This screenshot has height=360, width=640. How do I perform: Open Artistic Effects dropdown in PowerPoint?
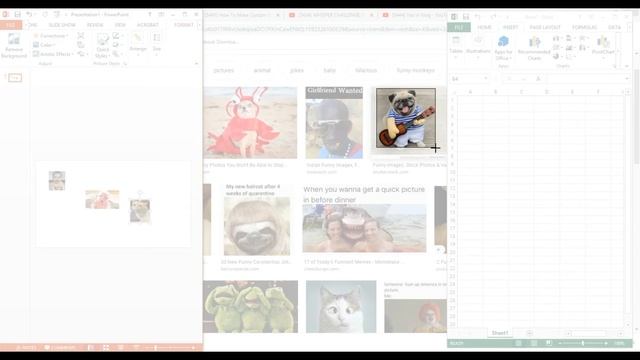tap(53, 54)
